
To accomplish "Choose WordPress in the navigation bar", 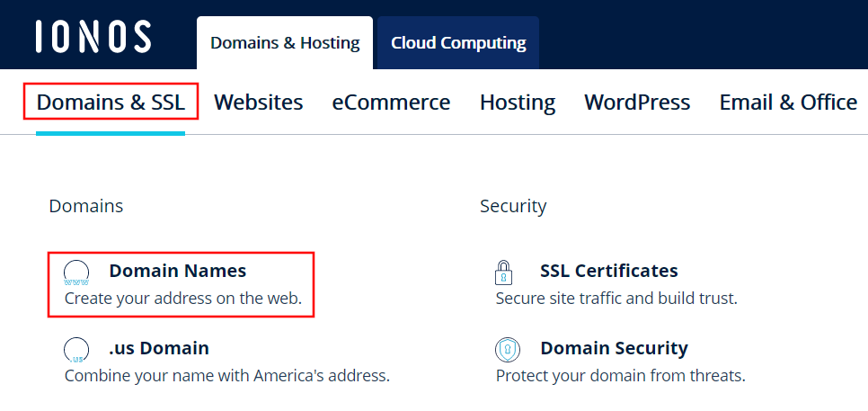I will pyautogui.click(x=637, y=103).
